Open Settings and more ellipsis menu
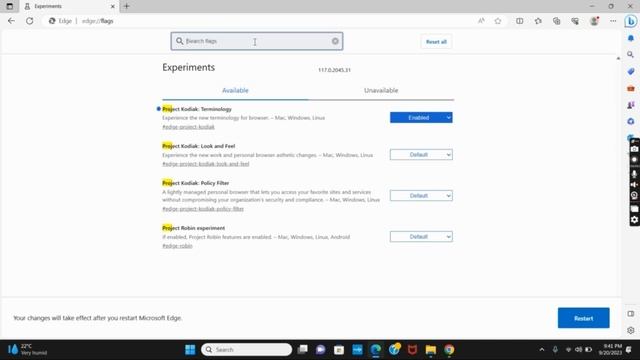The height and width of the screenshot is (360, 640). click(613, 21)
